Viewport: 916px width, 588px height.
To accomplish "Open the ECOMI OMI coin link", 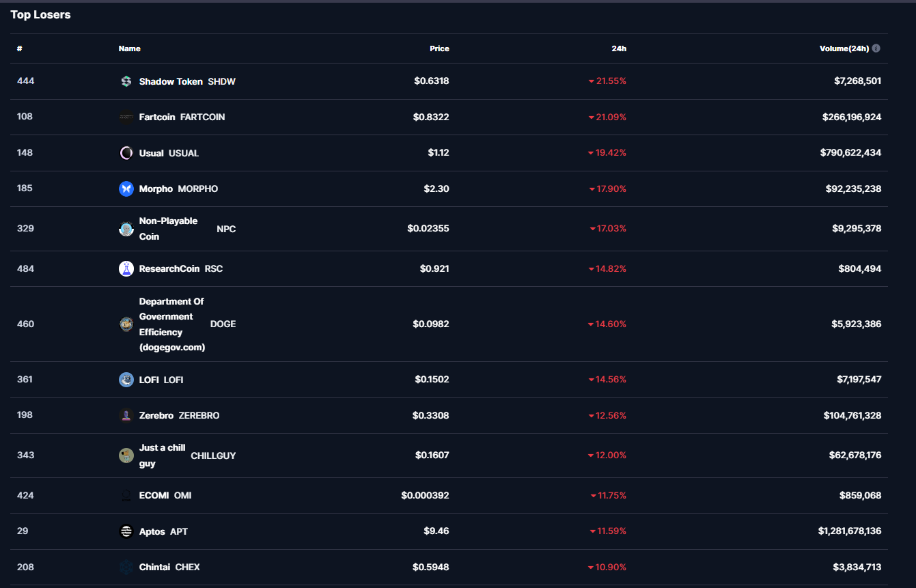I will [154, 495].
